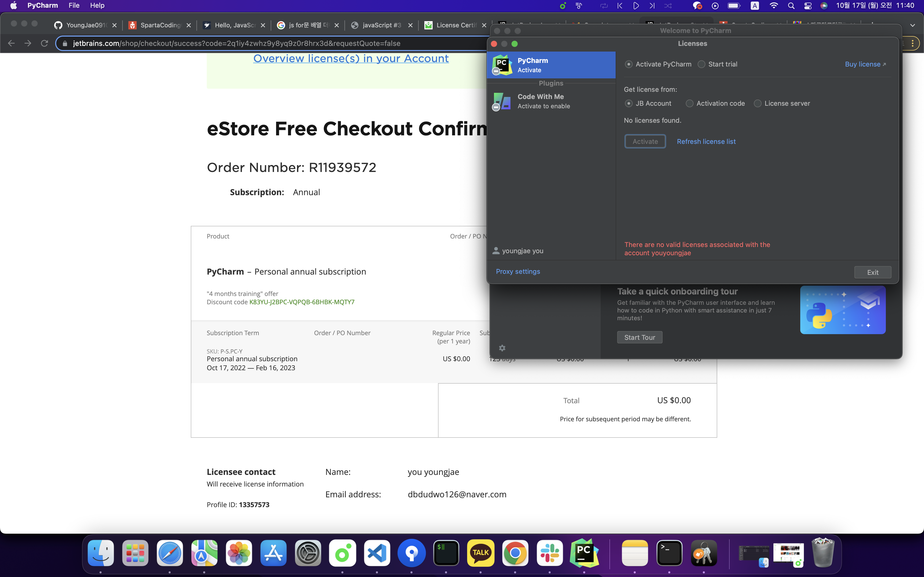
Task: Skip to the next track in menu bar
Action: point(652,6)
